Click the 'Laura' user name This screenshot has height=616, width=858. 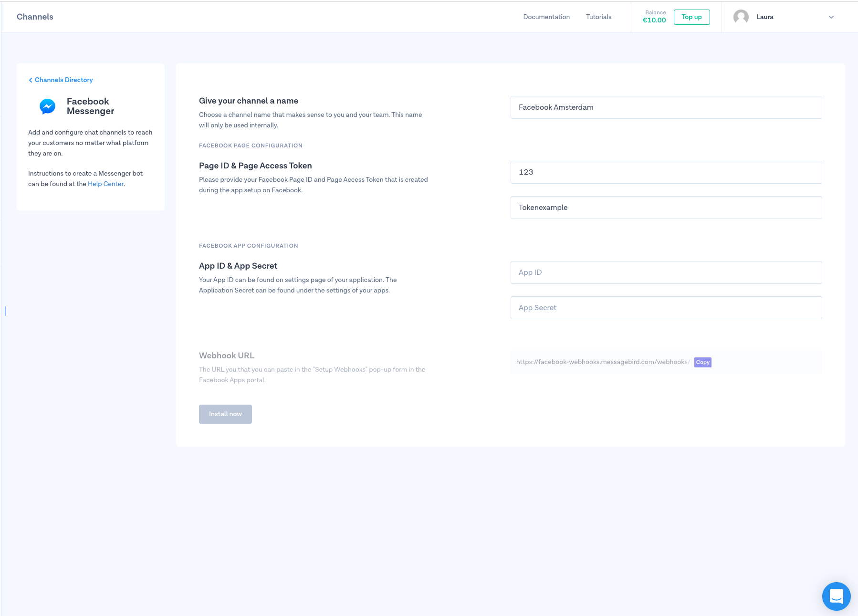pos(764,17)
